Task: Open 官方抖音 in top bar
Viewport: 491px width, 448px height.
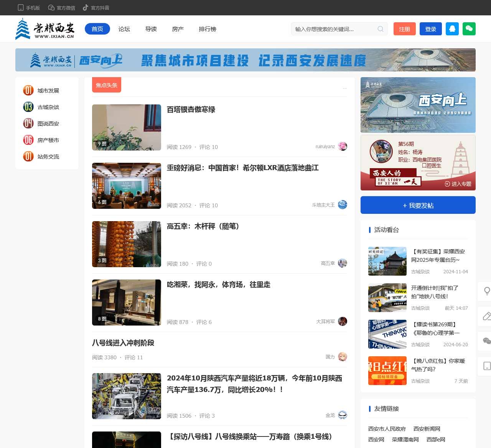Action: click(x=96, y=8)
